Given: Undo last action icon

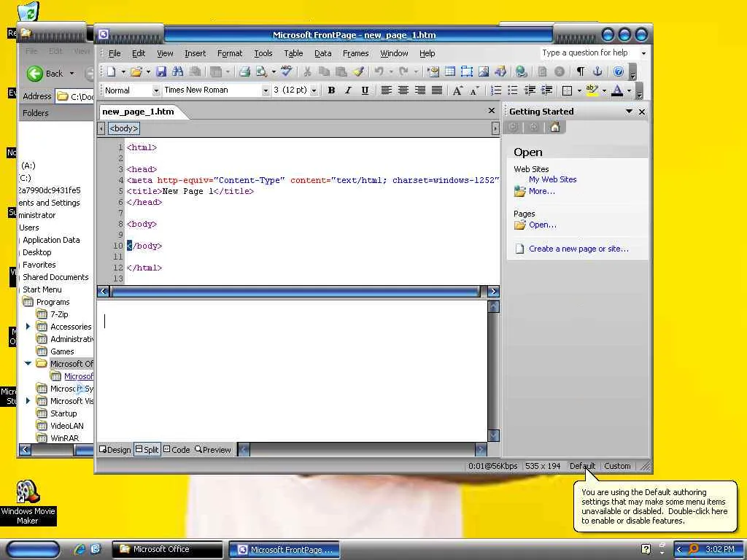Looking at the screenshot, I should (379, 72).
